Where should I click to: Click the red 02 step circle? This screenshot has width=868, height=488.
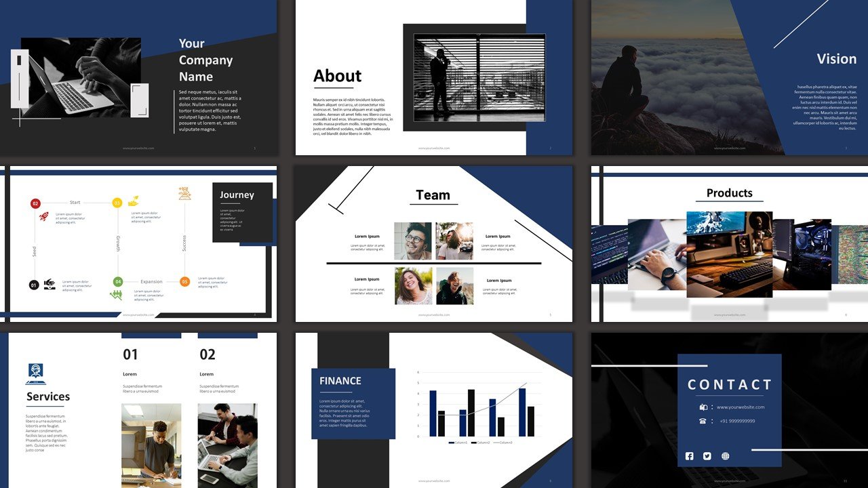35,203
